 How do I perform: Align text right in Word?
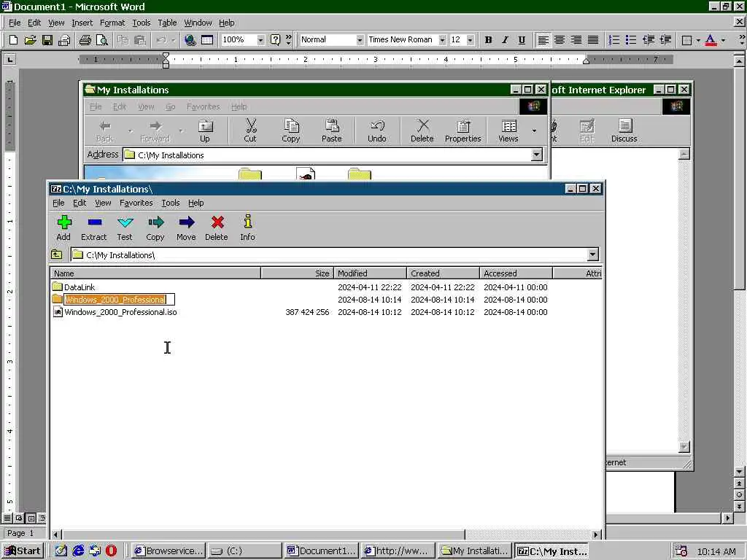pos(576,40)
